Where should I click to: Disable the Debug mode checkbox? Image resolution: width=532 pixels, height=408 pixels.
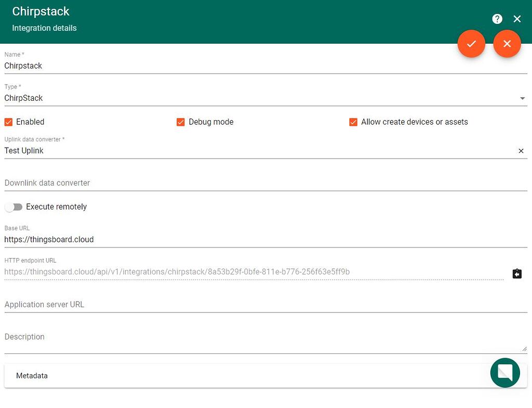pyautogui.click(x=181, y=122)
